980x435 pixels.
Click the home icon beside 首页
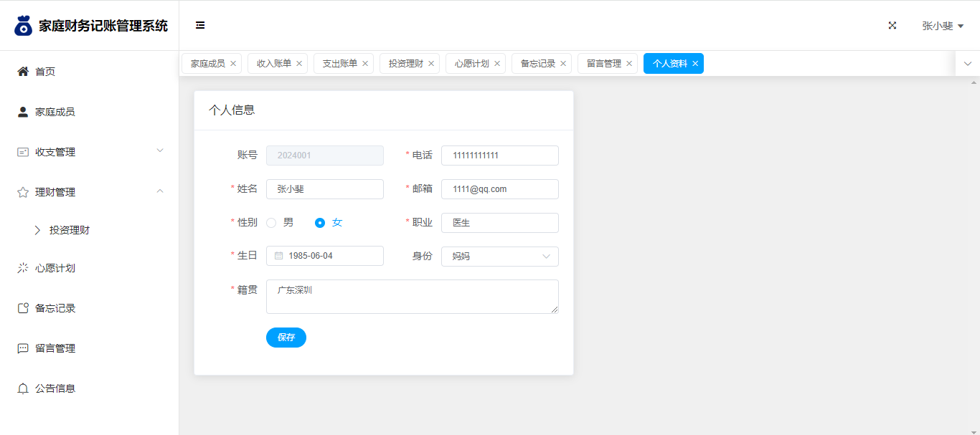(23, 72)
